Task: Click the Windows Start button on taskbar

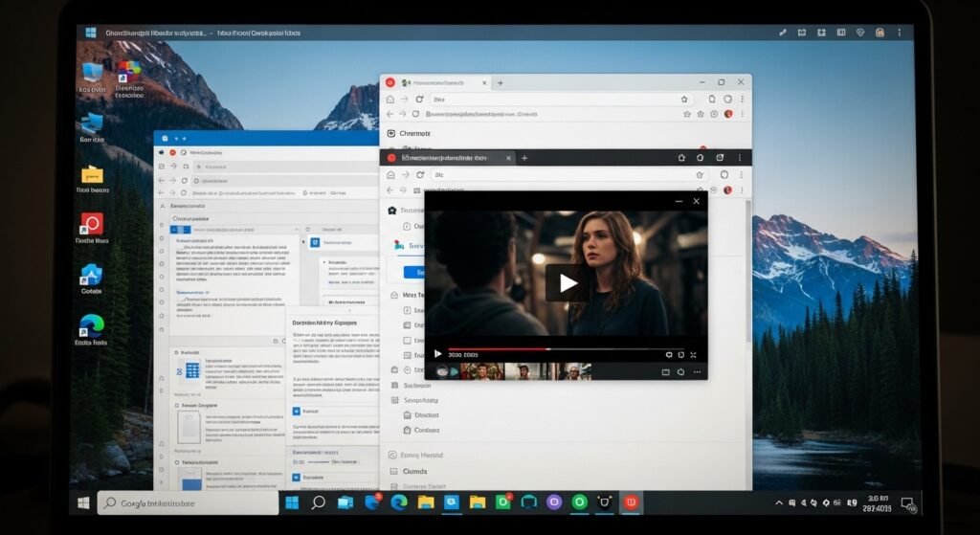Action: [x=83, y=502]
